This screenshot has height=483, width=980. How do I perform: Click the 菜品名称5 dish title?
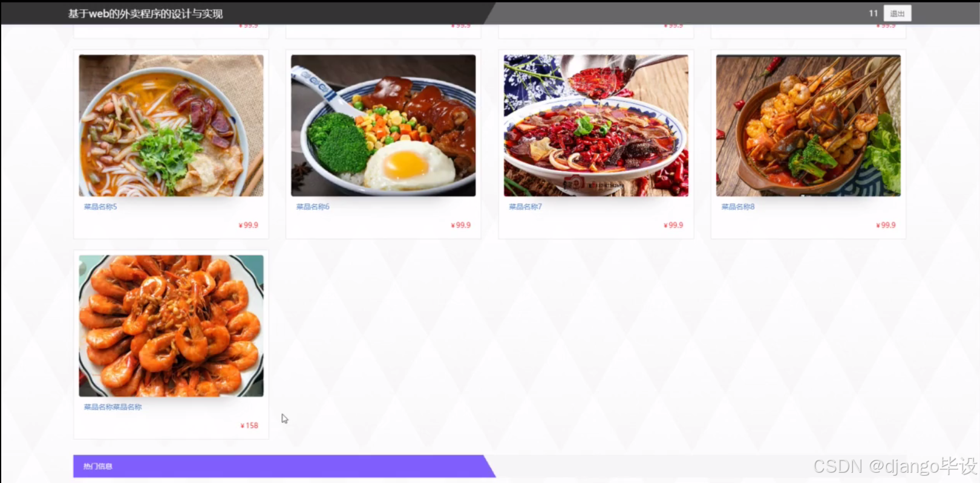[100, 207]
